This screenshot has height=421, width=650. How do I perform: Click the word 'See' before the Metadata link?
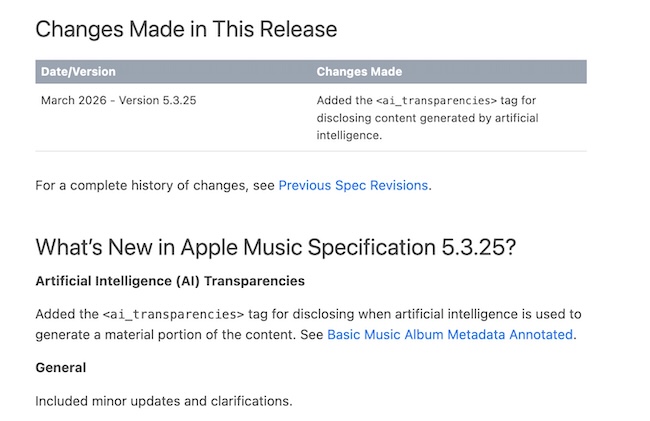[311, 334]
